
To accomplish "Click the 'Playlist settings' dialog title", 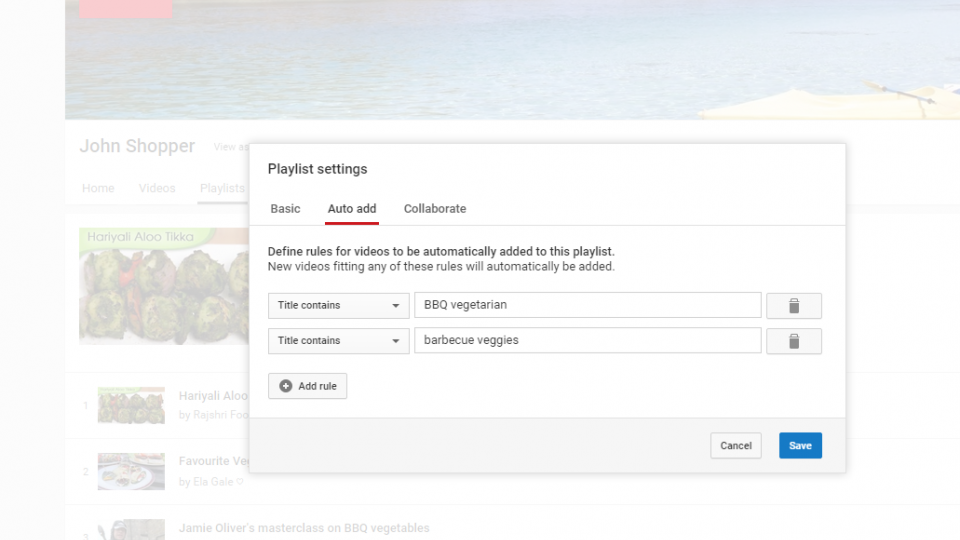I will coord(317,169).
